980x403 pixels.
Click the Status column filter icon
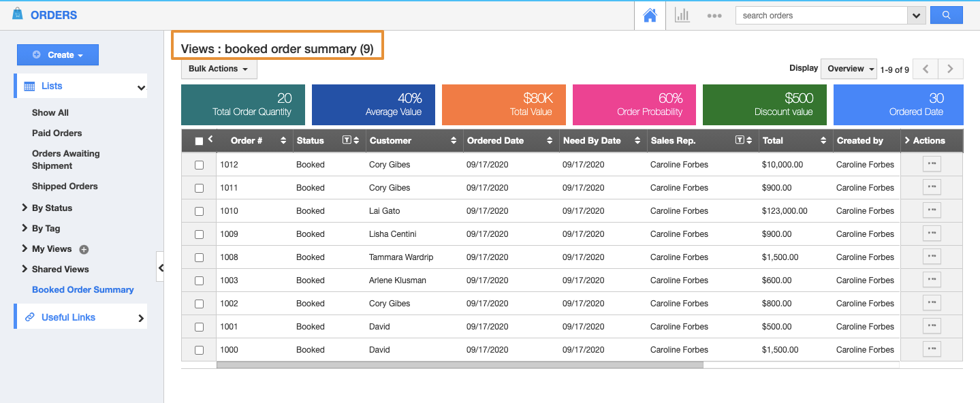pos(347,140)
